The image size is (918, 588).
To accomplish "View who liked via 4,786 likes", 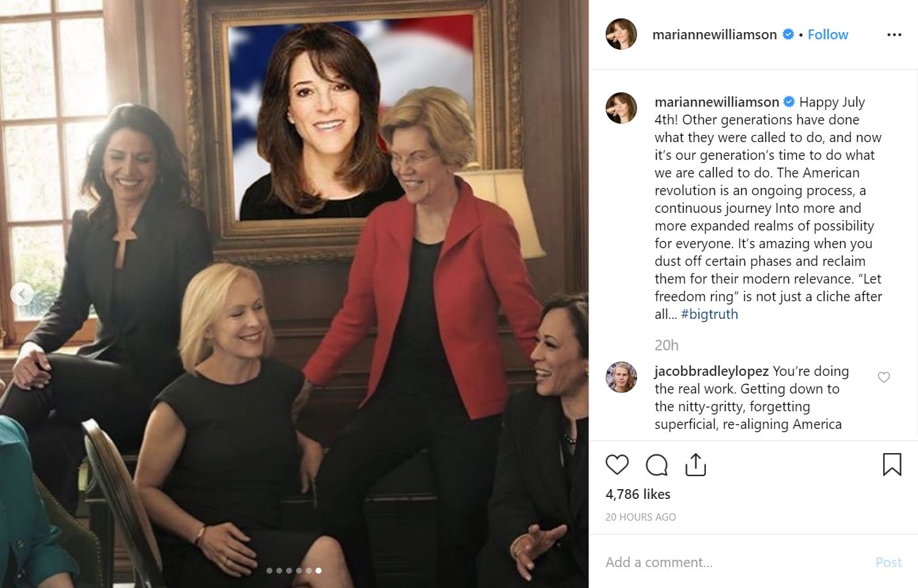I will [638, 494].
